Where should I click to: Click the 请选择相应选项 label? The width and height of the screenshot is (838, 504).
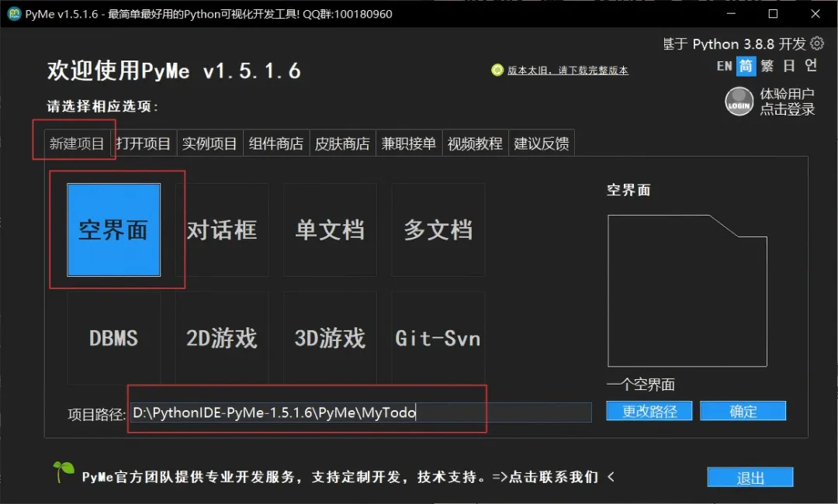click(x=102, y=106)
